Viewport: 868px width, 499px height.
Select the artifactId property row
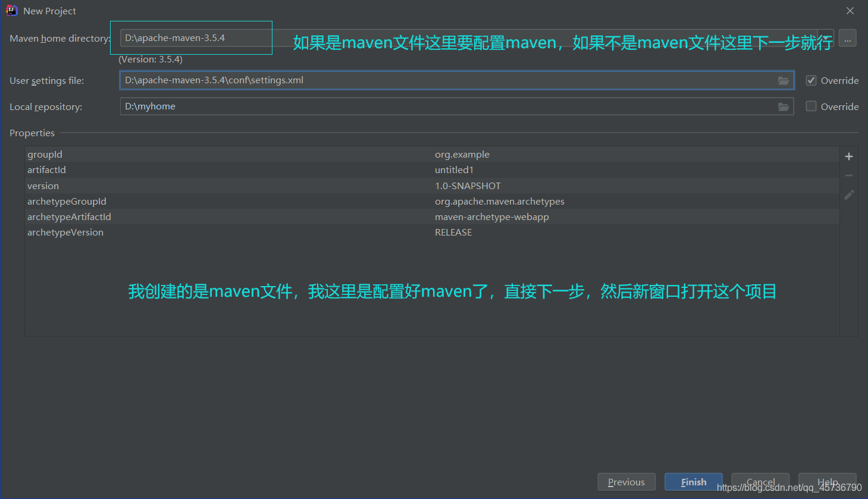click(x=432, y=170)
